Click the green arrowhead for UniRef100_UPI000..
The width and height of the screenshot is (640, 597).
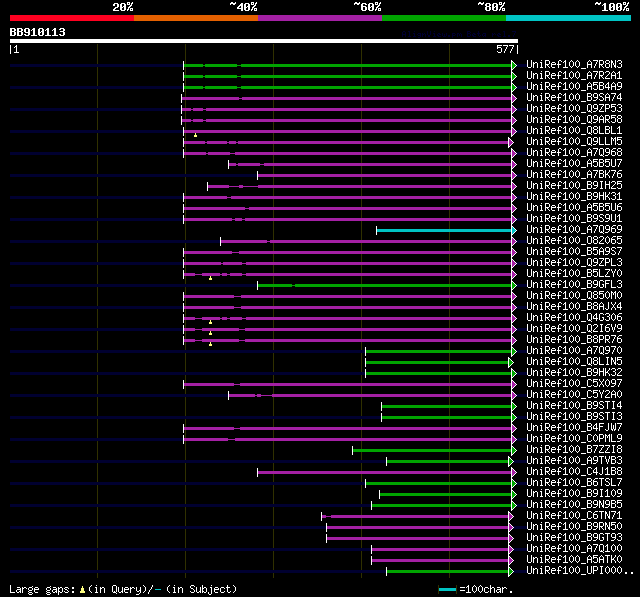click(x=511, y=572)
